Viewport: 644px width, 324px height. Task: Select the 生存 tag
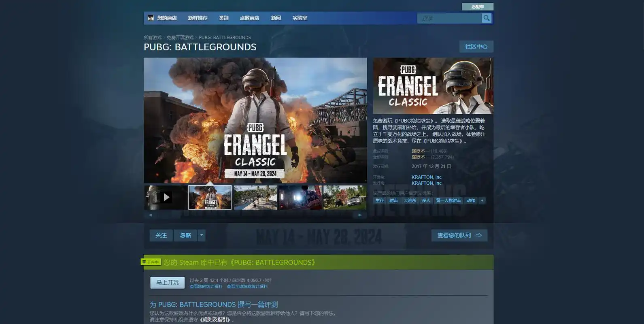tap(379, 200)
